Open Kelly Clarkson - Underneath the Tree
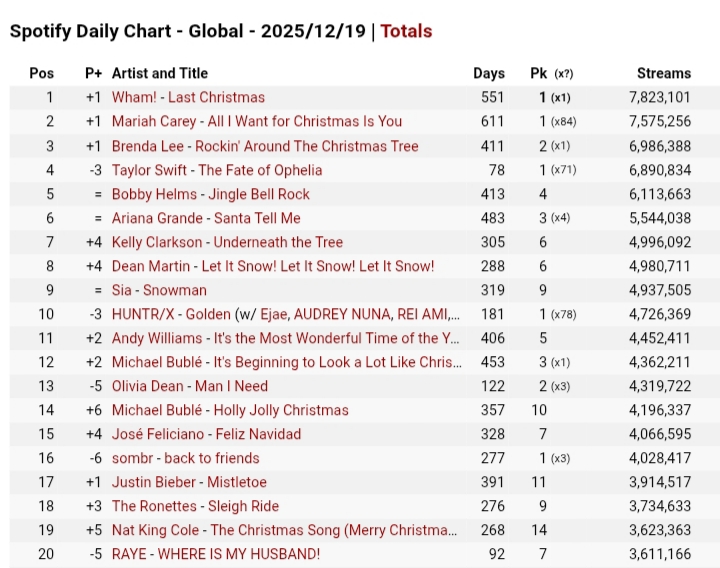 point(227,242)
